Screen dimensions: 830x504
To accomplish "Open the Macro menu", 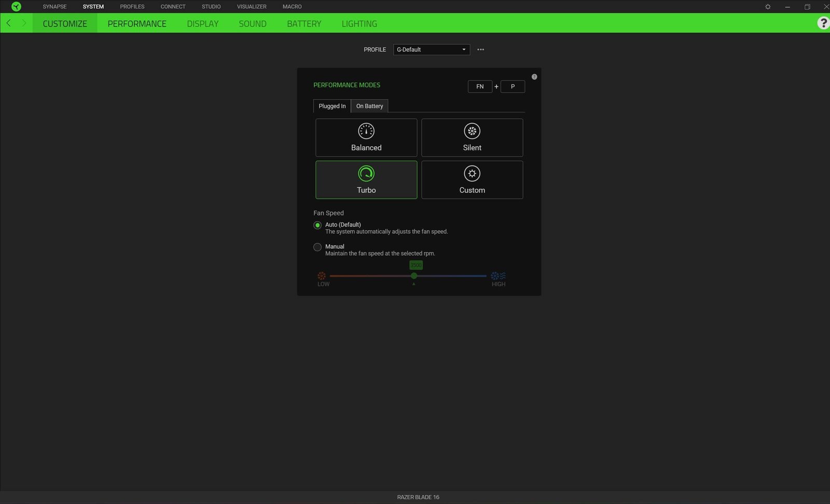I will (292, 7).
